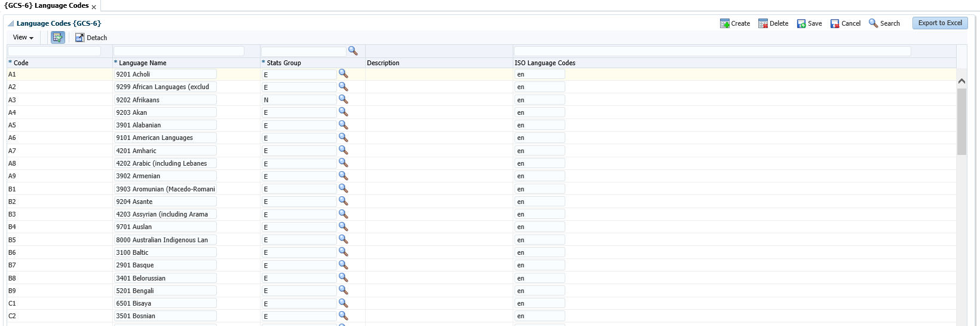
Task: Click the Code column filter field
Action: click(x=54, y=51)
